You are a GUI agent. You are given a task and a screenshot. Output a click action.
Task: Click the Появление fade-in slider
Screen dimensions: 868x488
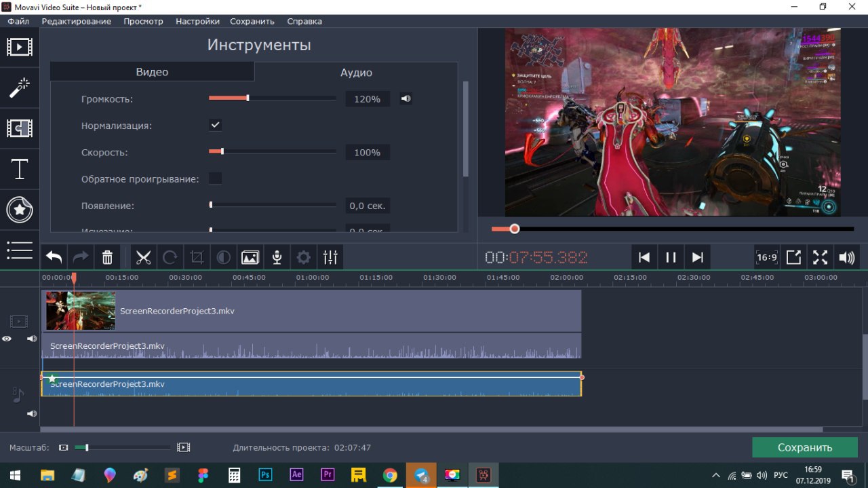[x=273, y=205]
